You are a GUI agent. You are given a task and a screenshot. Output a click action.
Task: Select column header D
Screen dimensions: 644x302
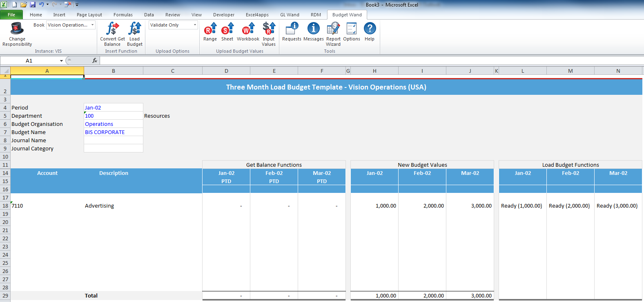[x=226, y=71]
